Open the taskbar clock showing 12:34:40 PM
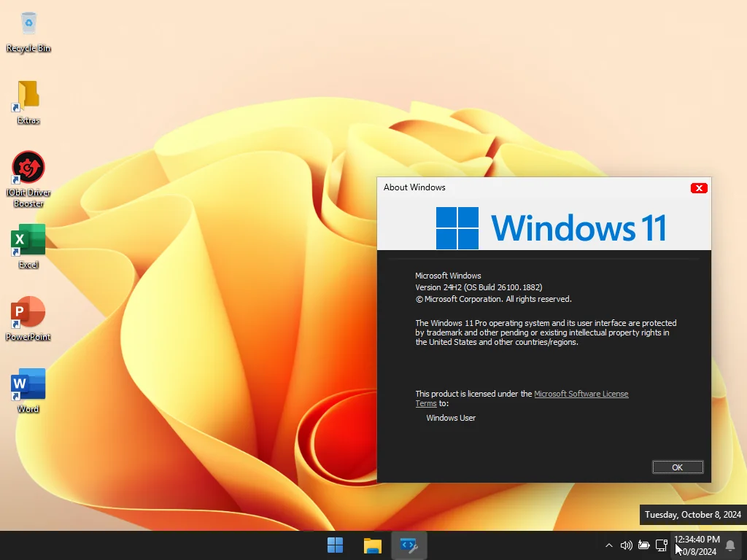 697,545
